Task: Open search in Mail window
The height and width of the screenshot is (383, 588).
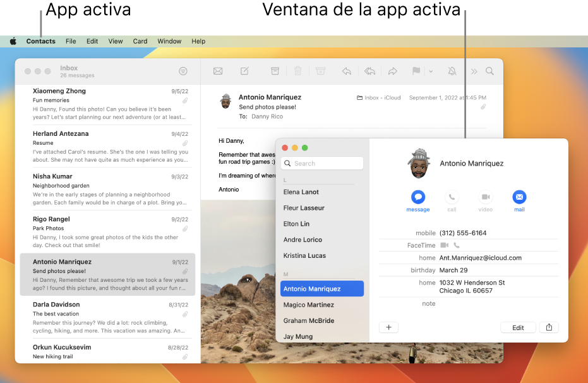Action: click(489, 71)
